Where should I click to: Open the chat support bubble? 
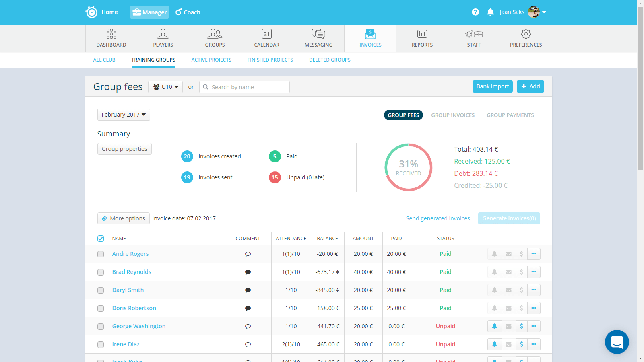click(617, 342)
